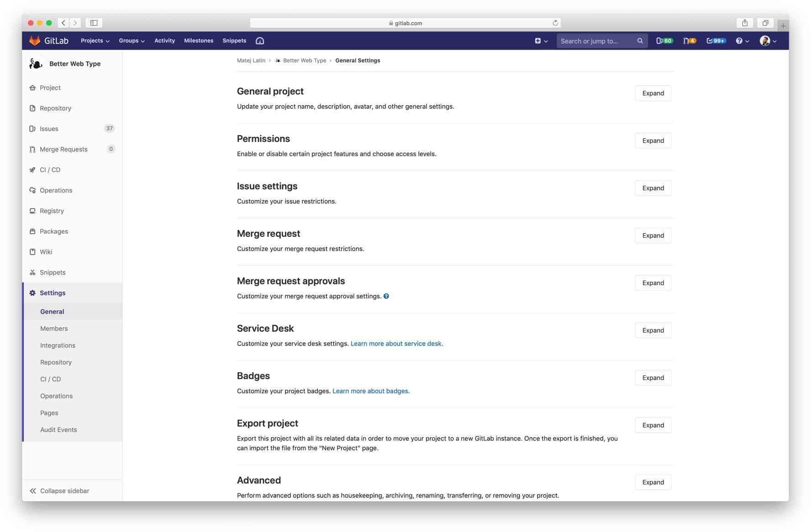The image size is (811, 532).
Task: Open the Container Registry
Action: coord(52,210)
